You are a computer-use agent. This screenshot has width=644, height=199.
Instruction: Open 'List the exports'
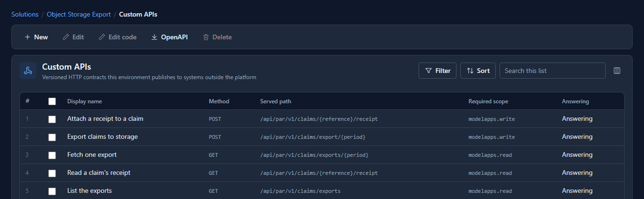point(89,190)
